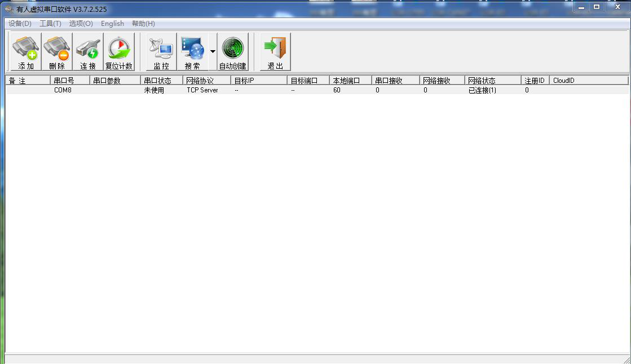The height and width of the screenshot is (364, 631).
Task: Open the 设备(D) menu
Action: coord(20,24)
